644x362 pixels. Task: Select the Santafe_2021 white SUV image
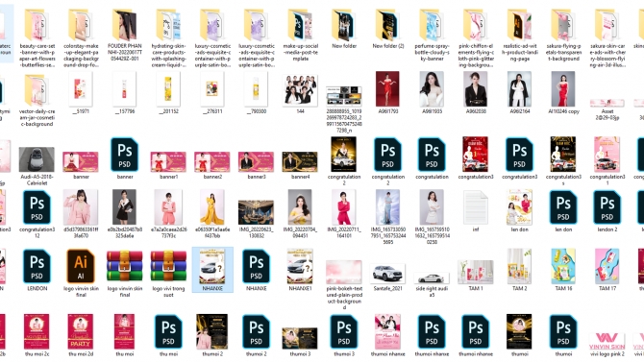coord(387,274)
